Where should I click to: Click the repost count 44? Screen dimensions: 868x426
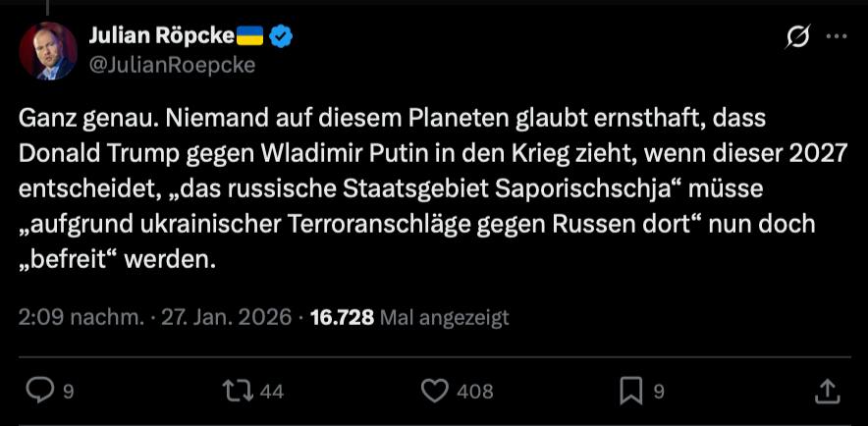click(272, 392)
